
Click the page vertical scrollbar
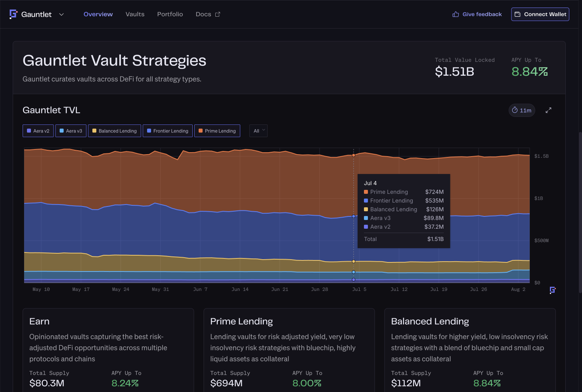point(580,212)
